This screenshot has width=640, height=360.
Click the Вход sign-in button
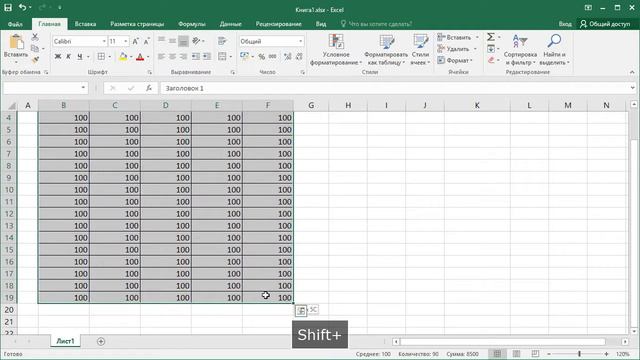click(x=565, y=24)
